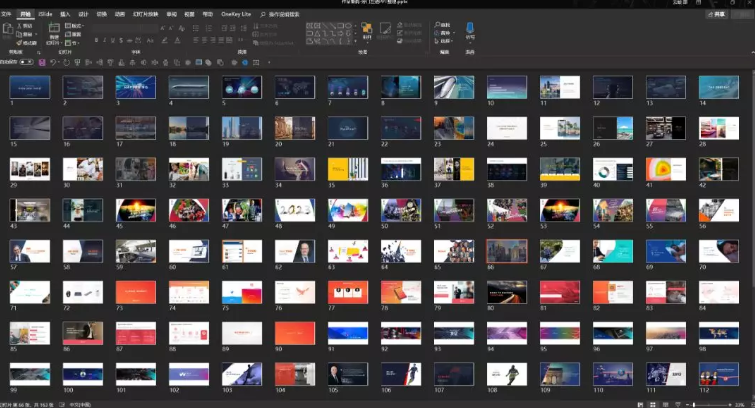Open the OneKey Lite tab

[x=236, y=14]
